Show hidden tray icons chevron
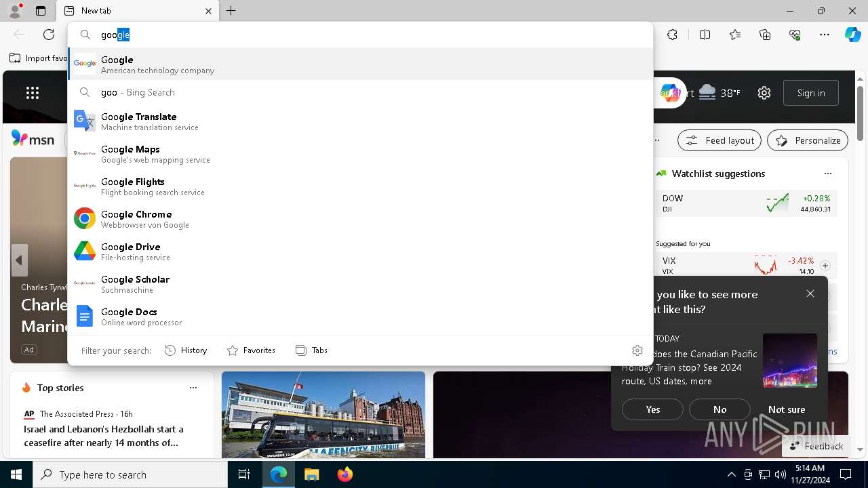Viewport: 868px width, 488px height. coord(731,474)
